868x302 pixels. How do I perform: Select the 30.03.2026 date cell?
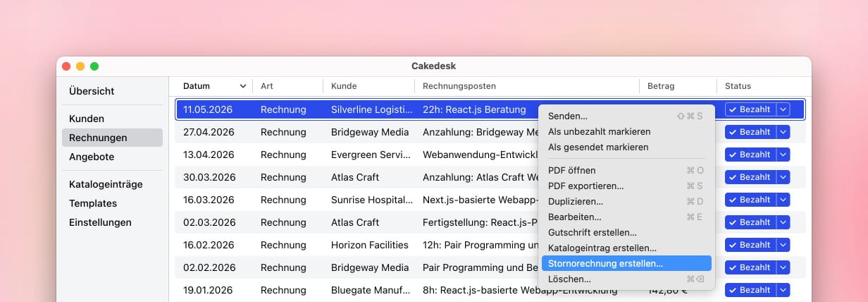(209, 177)
